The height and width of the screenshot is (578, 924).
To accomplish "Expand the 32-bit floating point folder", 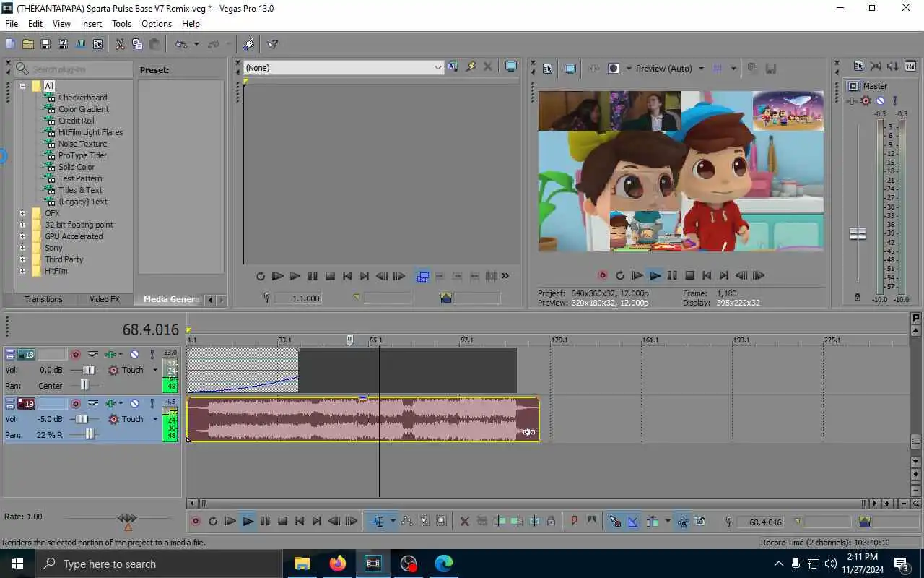I will (22, 225).
